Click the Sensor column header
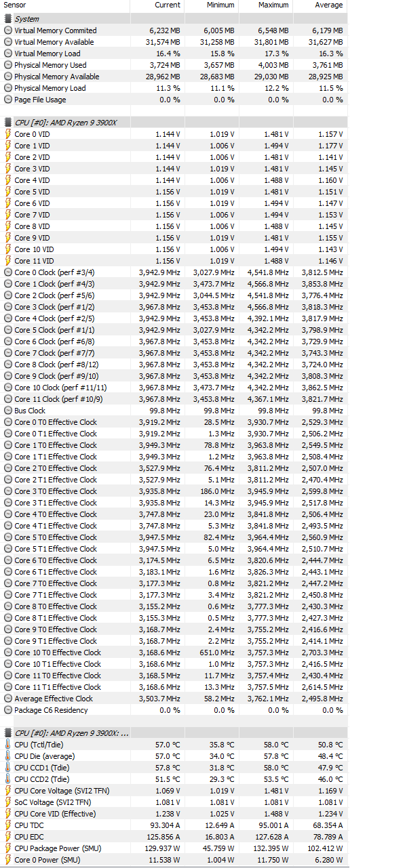407x868 pixels. (14, 5)
